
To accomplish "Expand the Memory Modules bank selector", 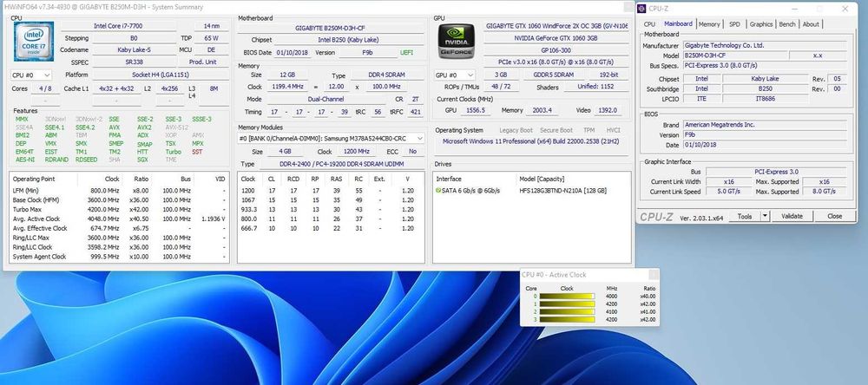I will (331, 138).
